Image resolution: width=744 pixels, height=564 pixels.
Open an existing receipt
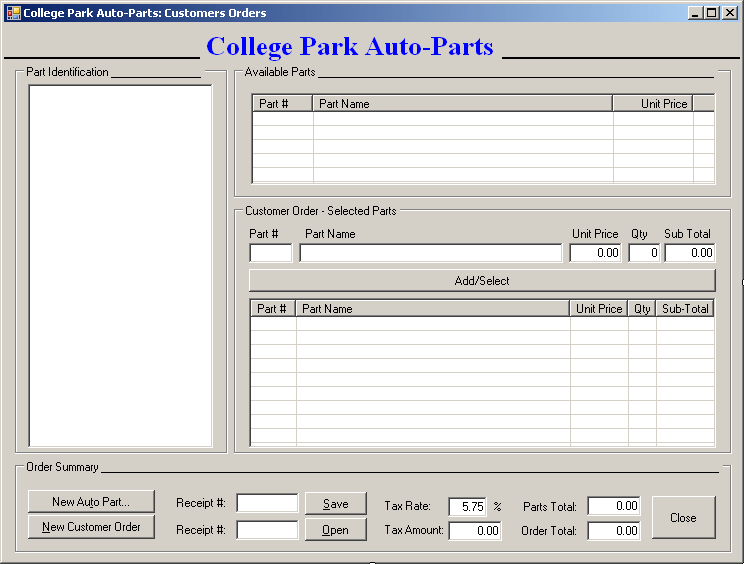tap(335, 529)
